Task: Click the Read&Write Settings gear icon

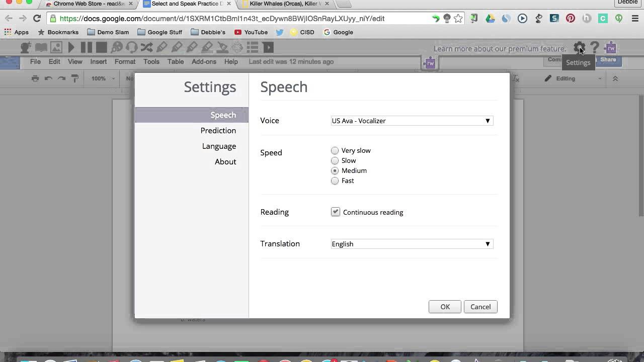Action: (580, 48)
